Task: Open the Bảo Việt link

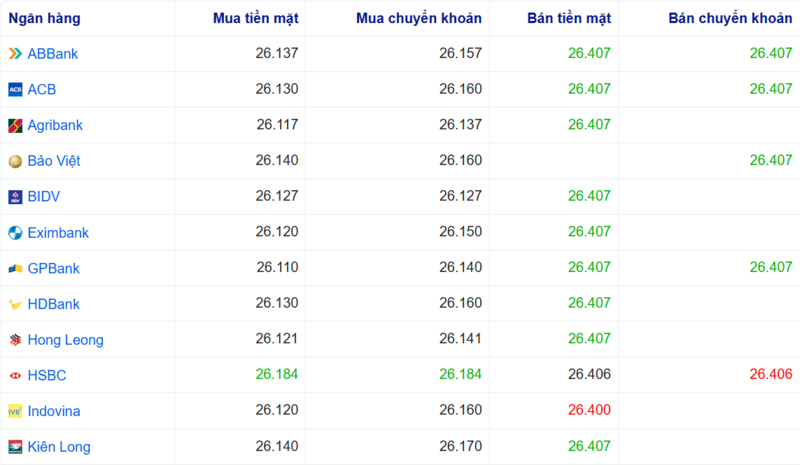Action: (x=54, y=161)
